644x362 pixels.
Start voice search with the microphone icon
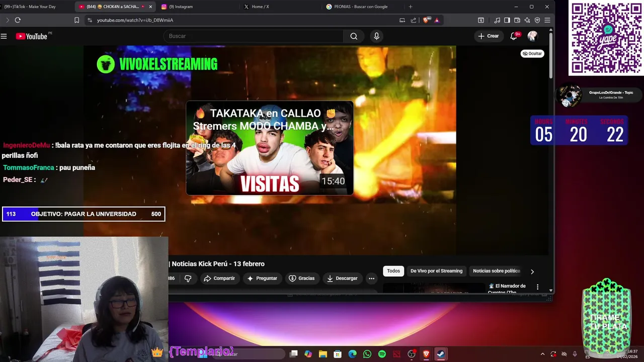click(x=376, y=36)
